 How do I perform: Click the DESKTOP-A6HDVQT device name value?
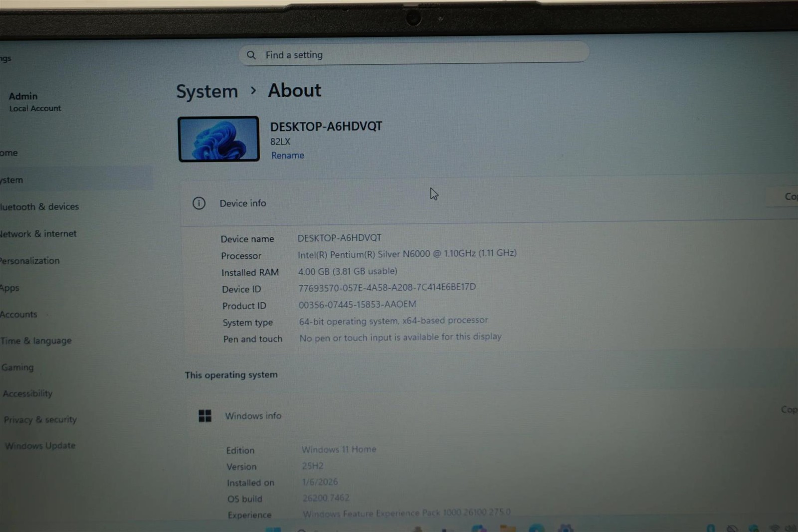click(340, 238)
